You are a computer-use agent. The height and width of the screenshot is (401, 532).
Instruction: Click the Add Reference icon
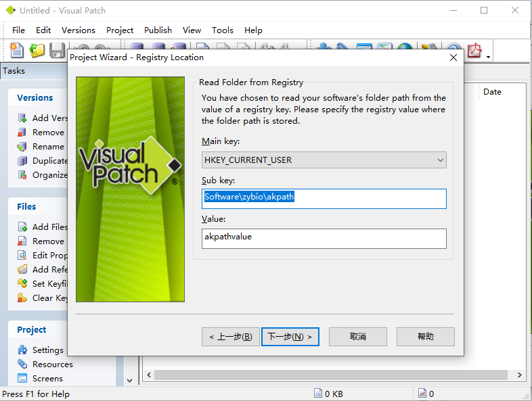point(22,270)
